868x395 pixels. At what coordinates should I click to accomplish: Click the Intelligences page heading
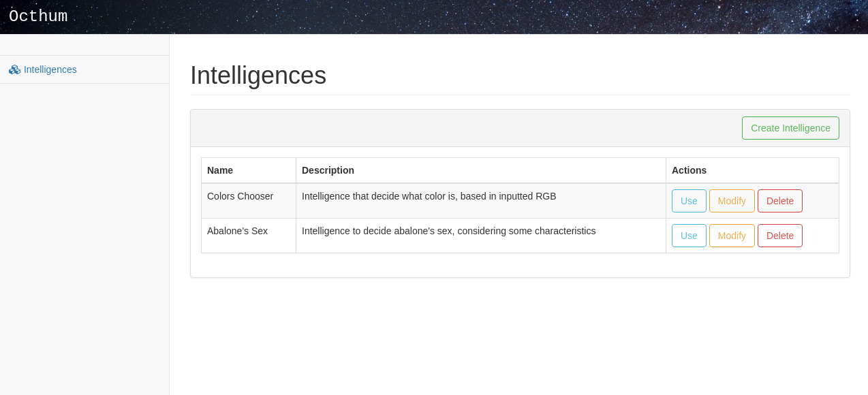258,76
